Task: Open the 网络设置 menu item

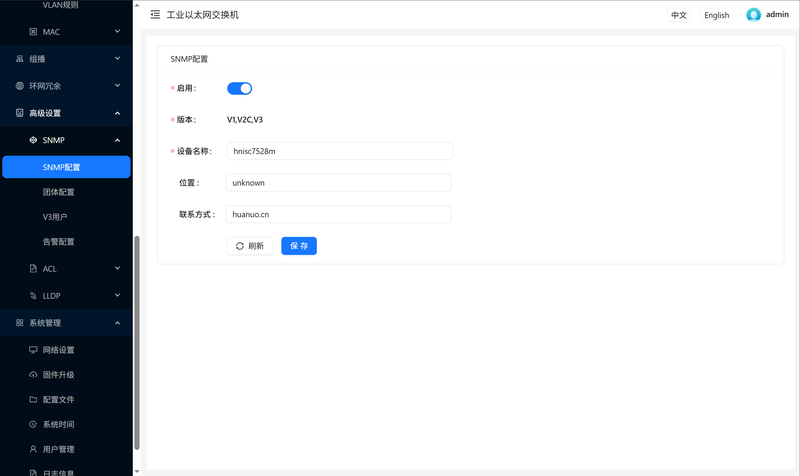Action: tap(66, 349)
